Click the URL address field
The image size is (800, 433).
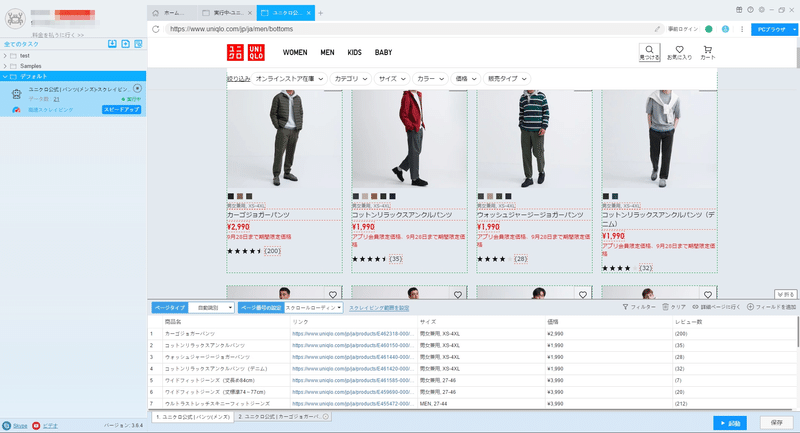tap(413, 29)
